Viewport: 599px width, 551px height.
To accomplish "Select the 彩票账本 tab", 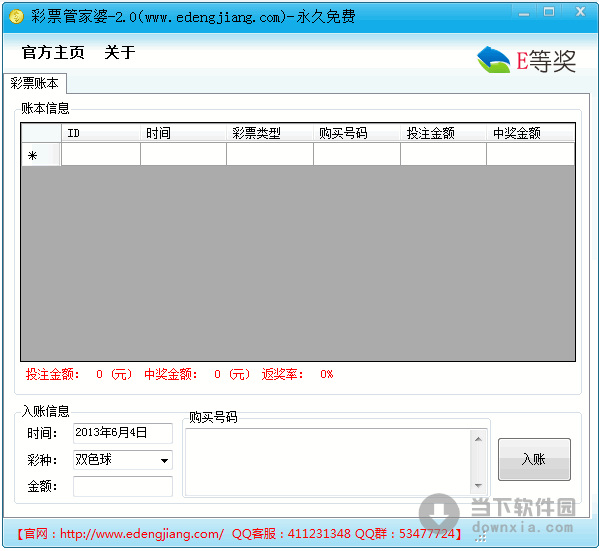I will pyautogui.click(x=34, y=83).
